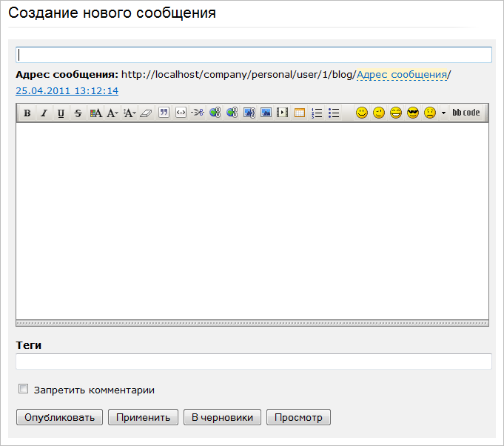Insert the sunglasses cool smiley
Viewport: 504px width, 446px height.
413,113
